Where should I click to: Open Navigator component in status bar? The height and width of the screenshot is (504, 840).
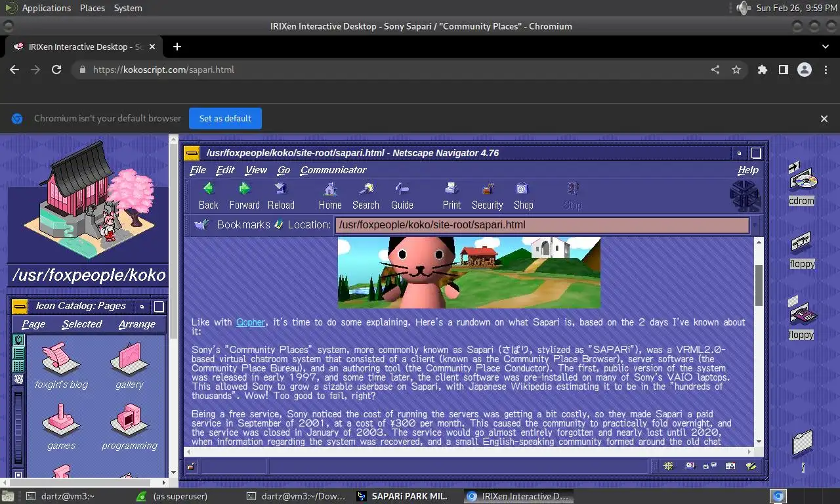[x=668, y=467]
